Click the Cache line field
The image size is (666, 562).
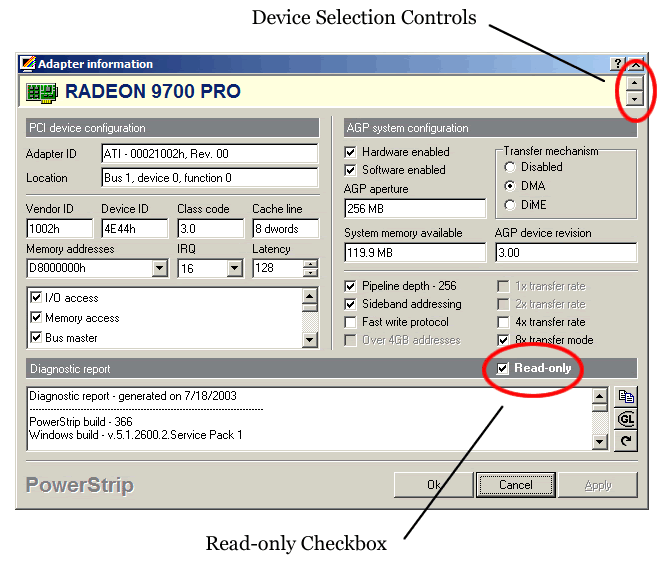tap(285, 229)
